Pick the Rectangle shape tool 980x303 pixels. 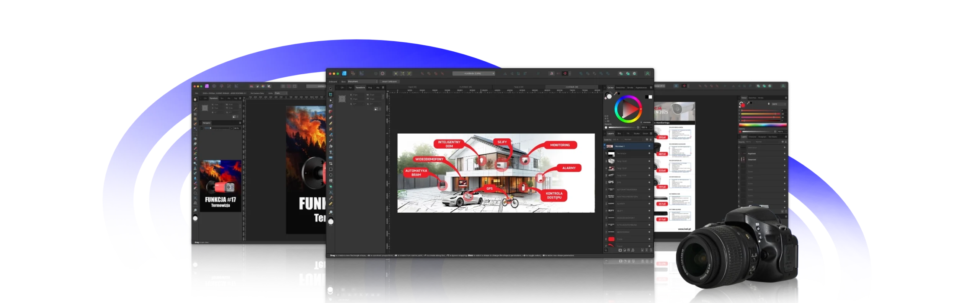(331, 169)
